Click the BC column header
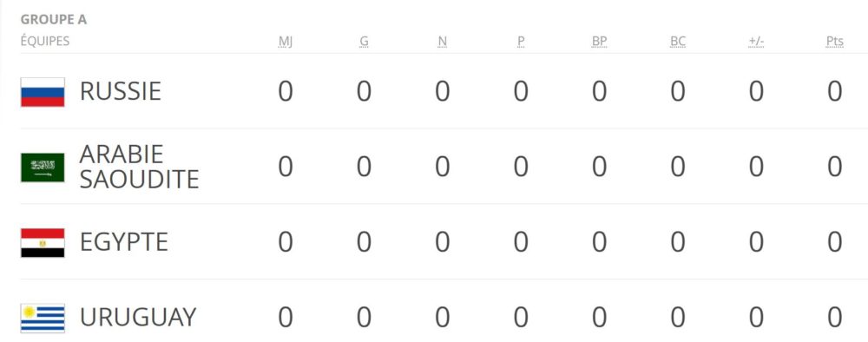 point(678,42)
